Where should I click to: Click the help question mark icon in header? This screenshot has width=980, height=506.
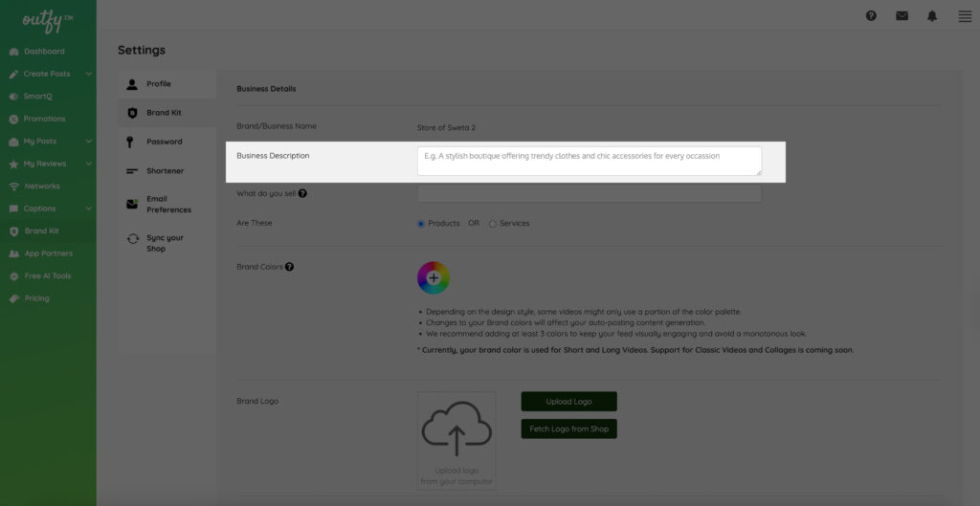(871, 16)
